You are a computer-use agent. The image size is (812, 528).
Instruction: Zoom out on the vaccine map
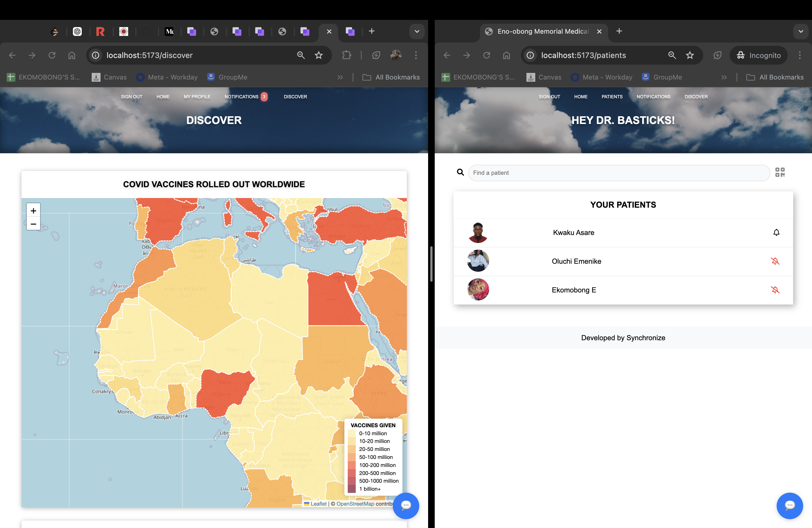pyautogui.click(x=33, y=224)
